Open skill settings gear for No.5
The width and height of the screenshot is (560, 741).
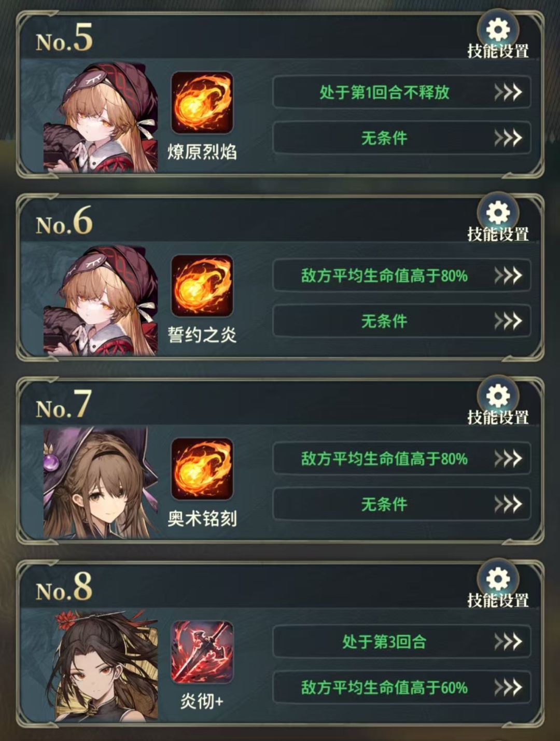coord(498,31)
